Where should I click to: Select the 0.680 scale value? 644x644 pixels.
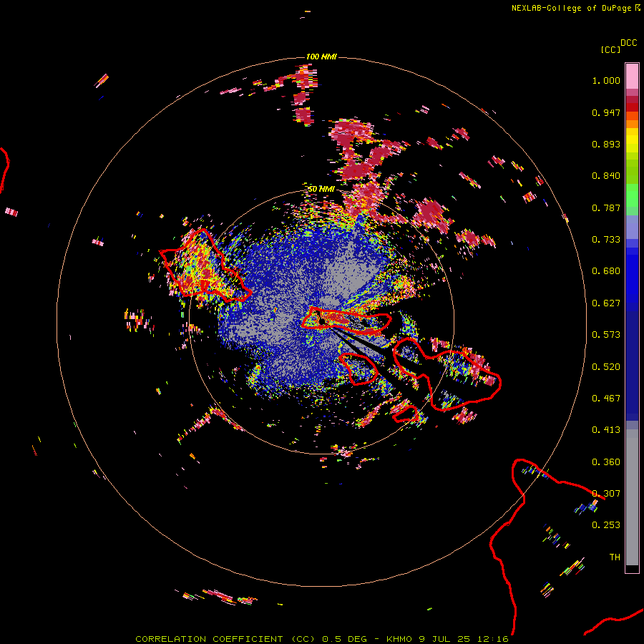click(606, 271)
